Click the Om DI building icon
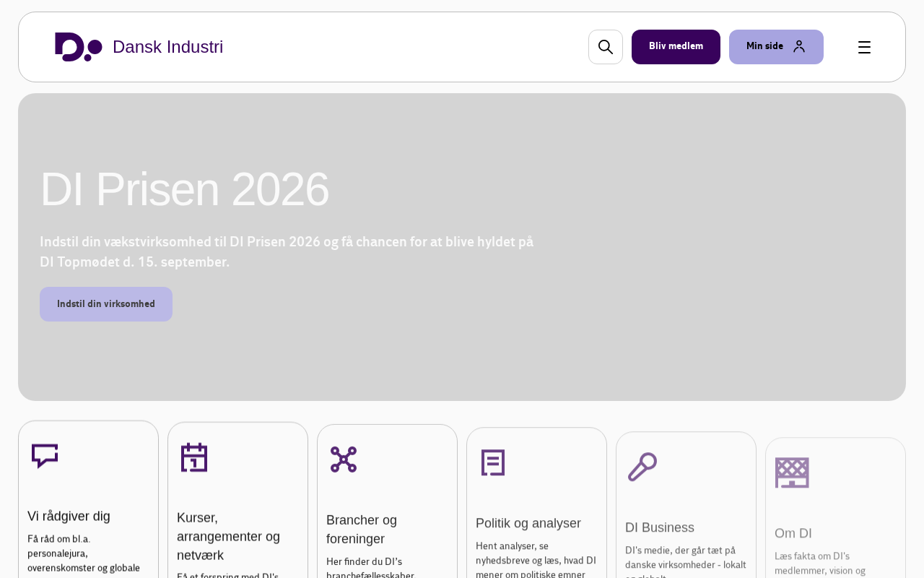The width and height of the screenshot is (924, 578). click(792, 473)
